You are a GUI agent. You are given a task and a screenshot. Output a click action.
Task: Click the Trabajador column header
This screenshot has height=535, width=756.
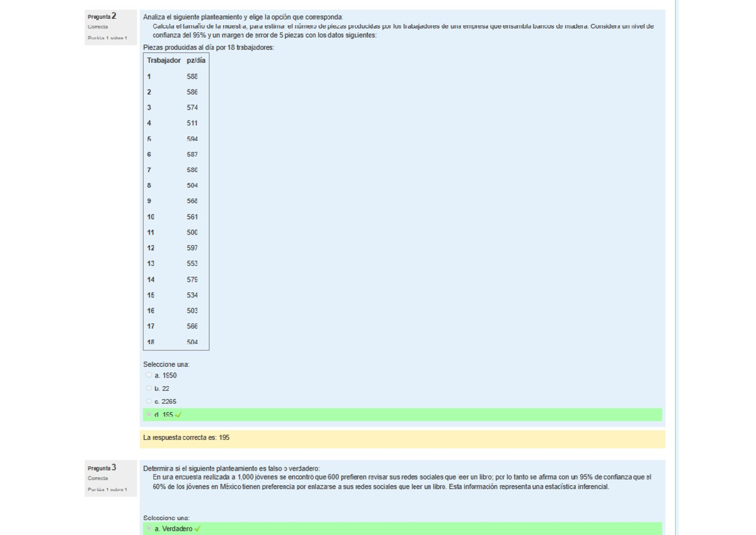click(x=164, y=60)
